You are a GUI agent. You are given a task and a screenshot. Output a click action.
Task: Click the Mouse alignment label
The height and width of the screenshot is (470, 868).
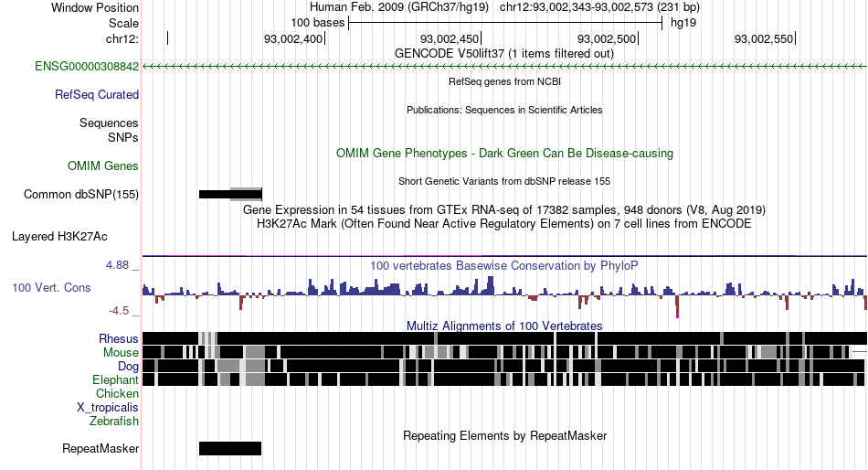(x=121, y=353)
